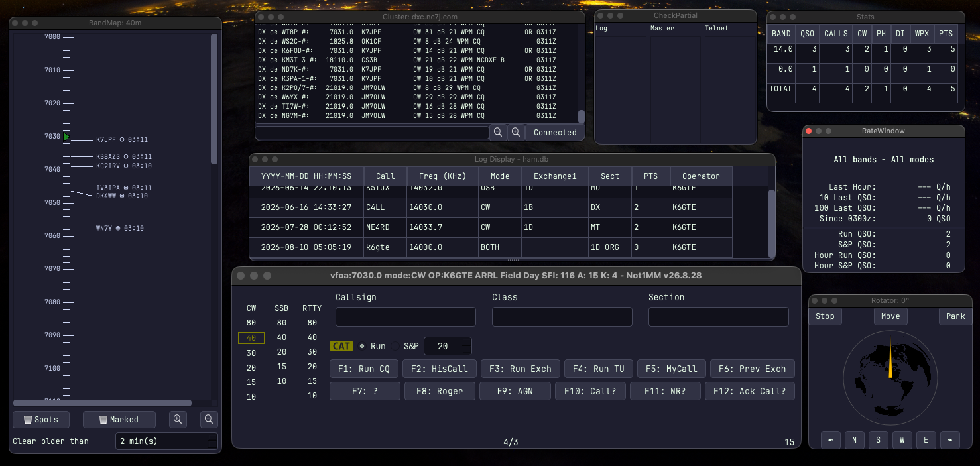Select the Run radio button
This screenshot has width=980, height=466.
point(373,346)
